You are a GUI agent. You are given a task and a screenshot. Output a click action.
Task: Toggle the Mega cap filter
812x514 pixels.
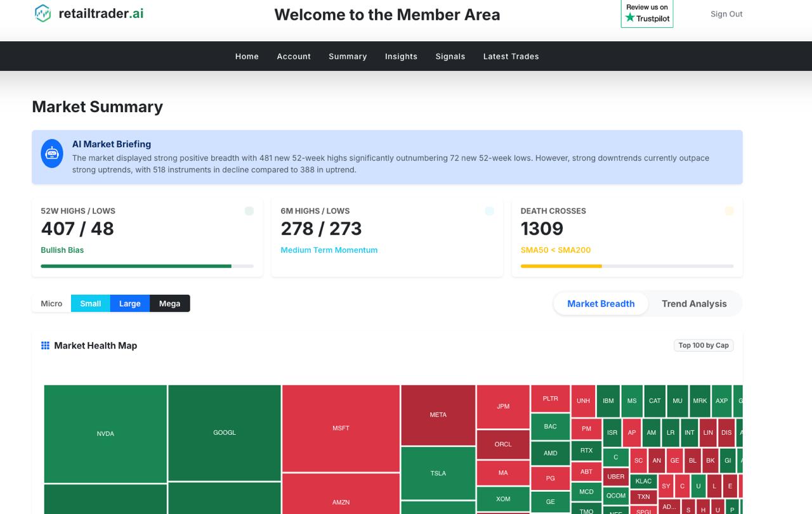pos(169,304)
